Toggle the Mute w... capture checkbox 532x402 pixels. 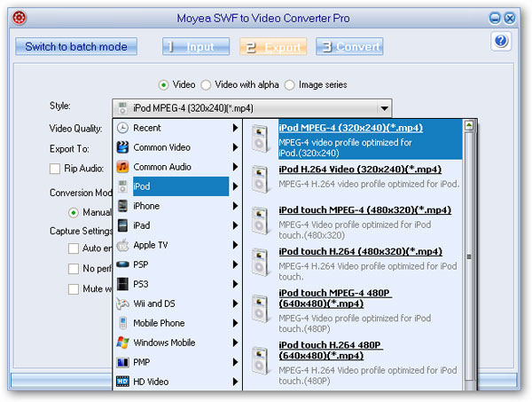(74, 289)
